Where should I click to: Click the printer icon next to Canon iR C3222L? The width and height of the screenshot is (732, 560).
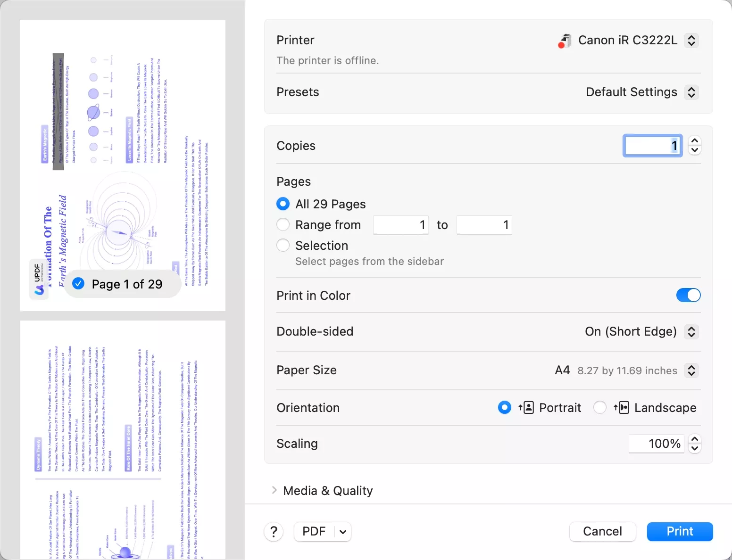(x=564, y=41)
